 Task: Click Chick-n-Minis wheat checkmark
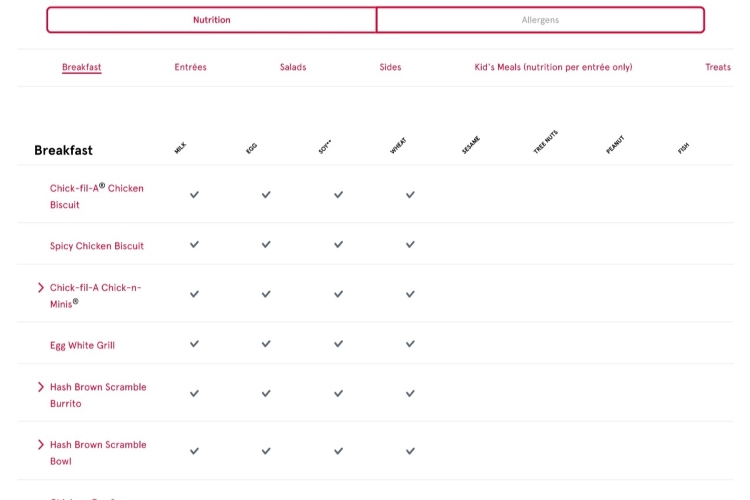[410, 294]
